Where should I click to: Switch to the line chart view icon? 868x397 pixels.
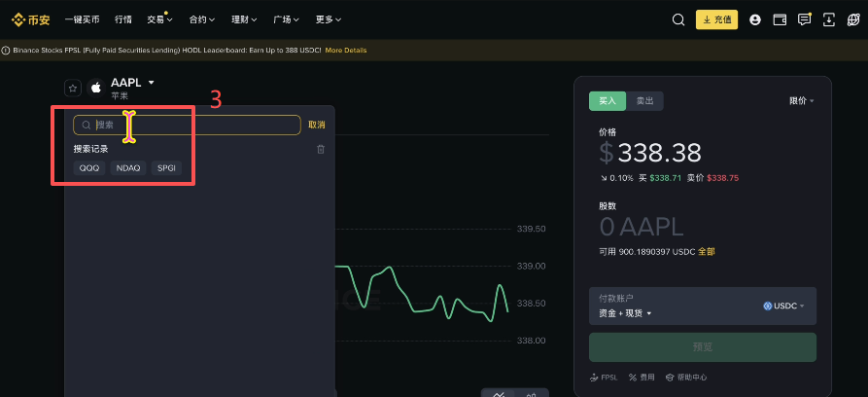click(499, 394)
